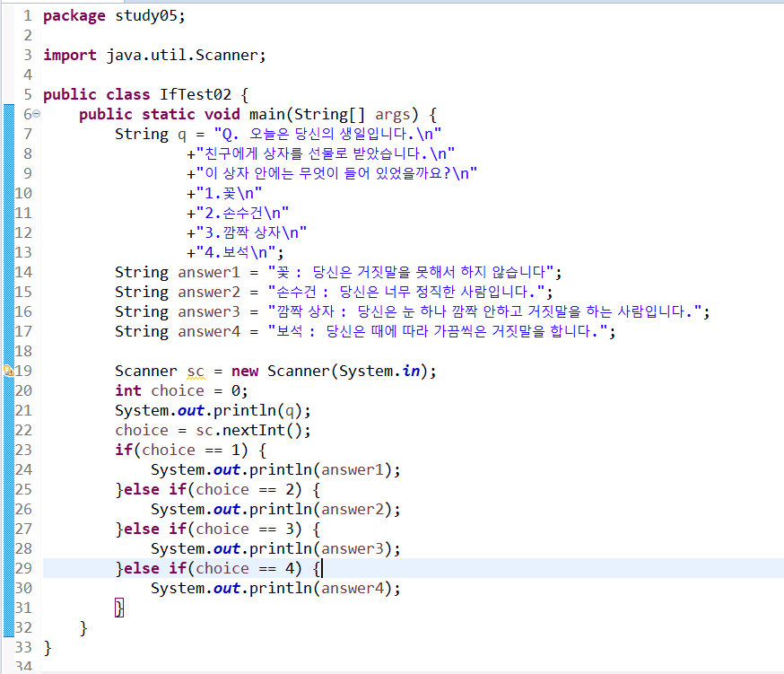Image resolution: width=784 pixels, height=674 pixels.
Task: Click the highlighted closing brace under println(answer4)
Action: pyautogui.click(x=119, y=608)
